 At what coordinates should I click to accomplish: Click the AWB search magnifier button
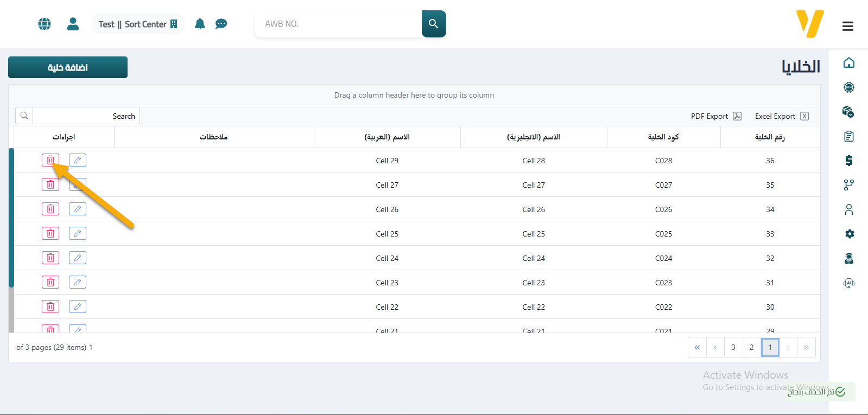[x=433, y=24]
